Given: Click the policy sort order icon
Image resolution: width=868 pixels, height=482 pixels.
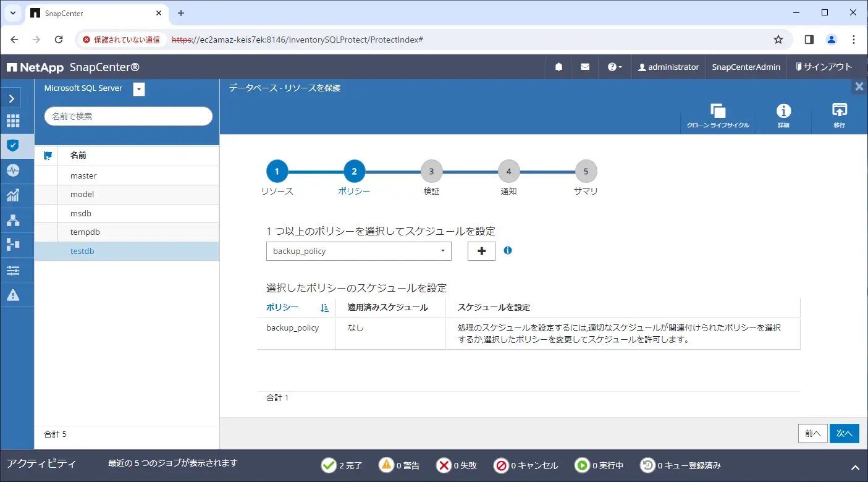Looking at the screenshot, I should 325,308.
